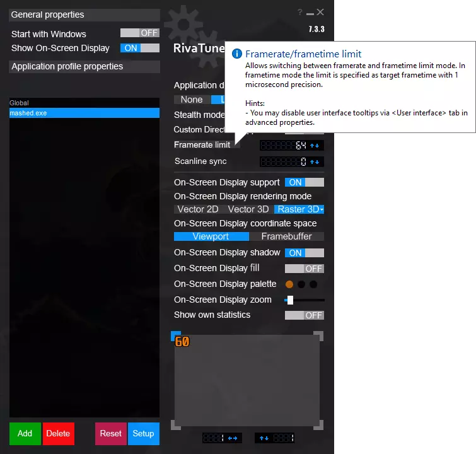
Task: Toggle On-Screen Display support switch
Action: point(304,182)
